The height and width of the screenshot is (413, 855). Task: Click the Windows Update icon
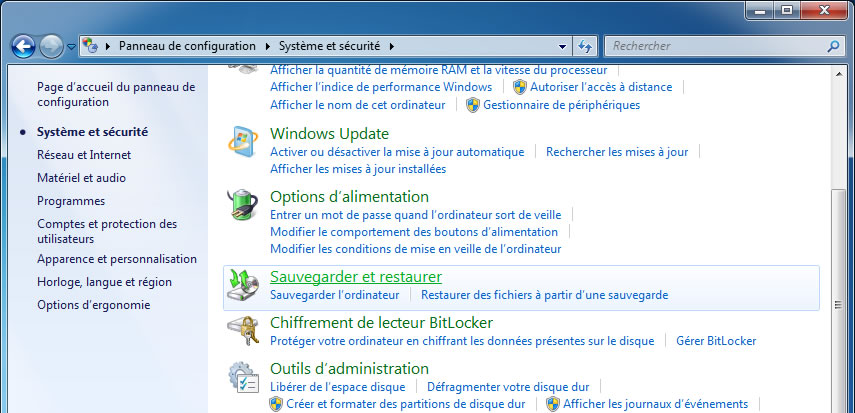click(244, 142)
